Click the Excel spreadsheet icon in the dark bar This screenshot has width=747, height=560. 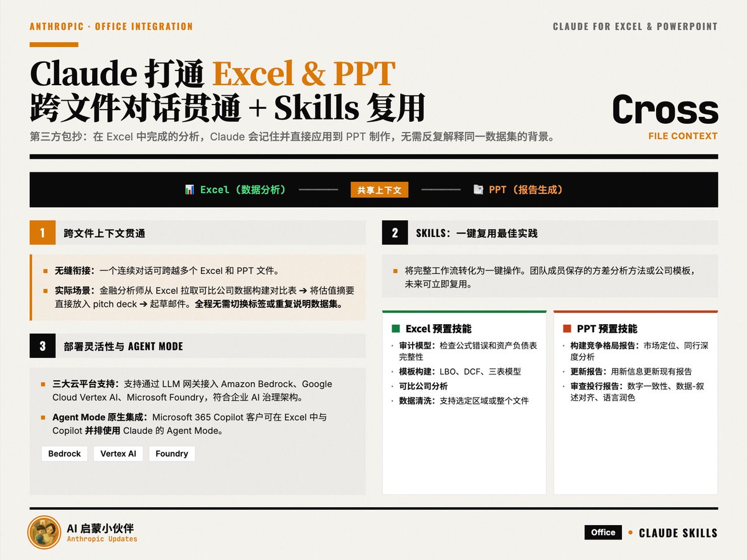pos(191,189)
